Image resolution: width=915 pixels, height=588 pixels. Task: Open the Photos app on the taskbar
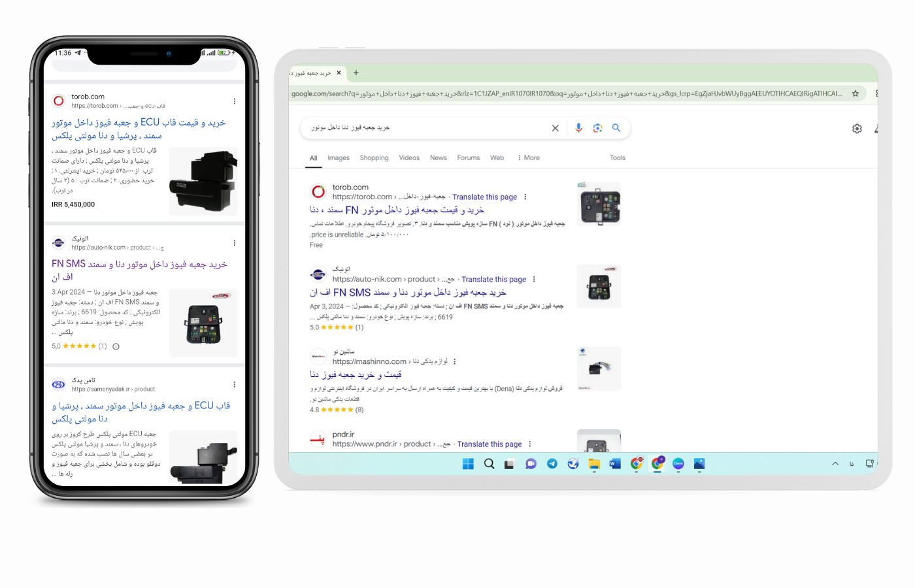(x=699, y=464)
